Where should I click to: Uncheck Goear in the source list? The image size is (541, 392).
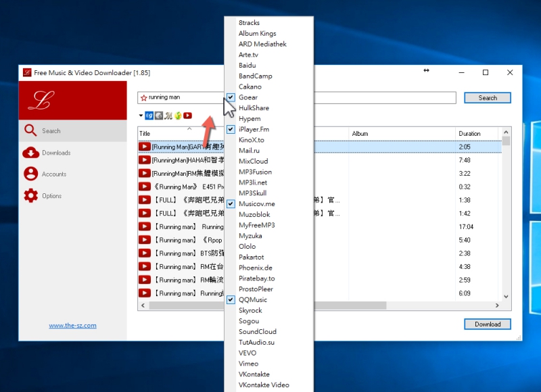click(x=249, y=97)
